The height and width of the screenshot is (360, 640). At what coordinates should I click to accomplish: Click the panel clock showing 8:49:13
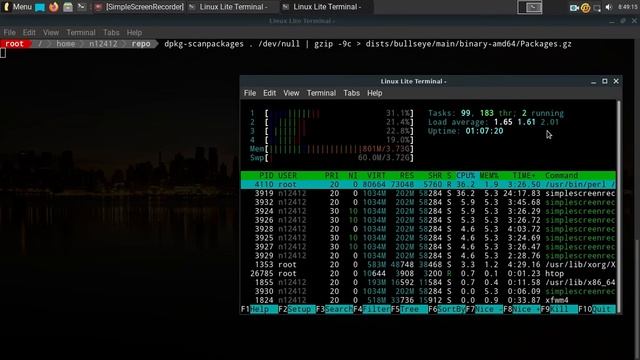[x=627, y=7]
